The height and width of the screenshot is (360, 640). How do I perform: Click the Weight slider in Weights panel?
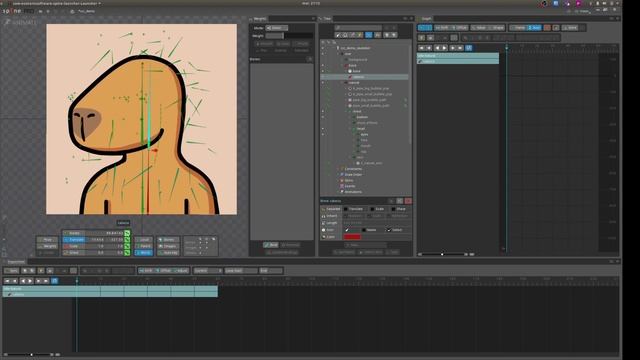289,36
